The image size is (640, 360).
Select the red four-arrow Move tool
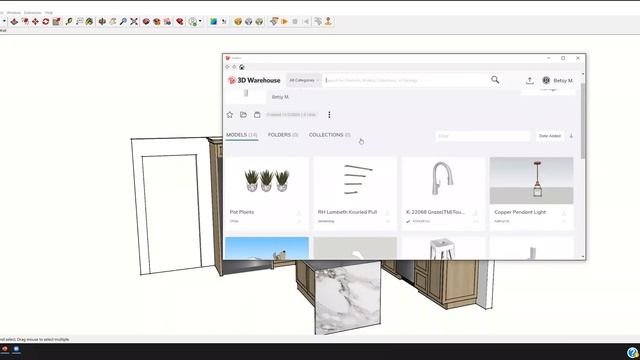click(x=36, y=22)
